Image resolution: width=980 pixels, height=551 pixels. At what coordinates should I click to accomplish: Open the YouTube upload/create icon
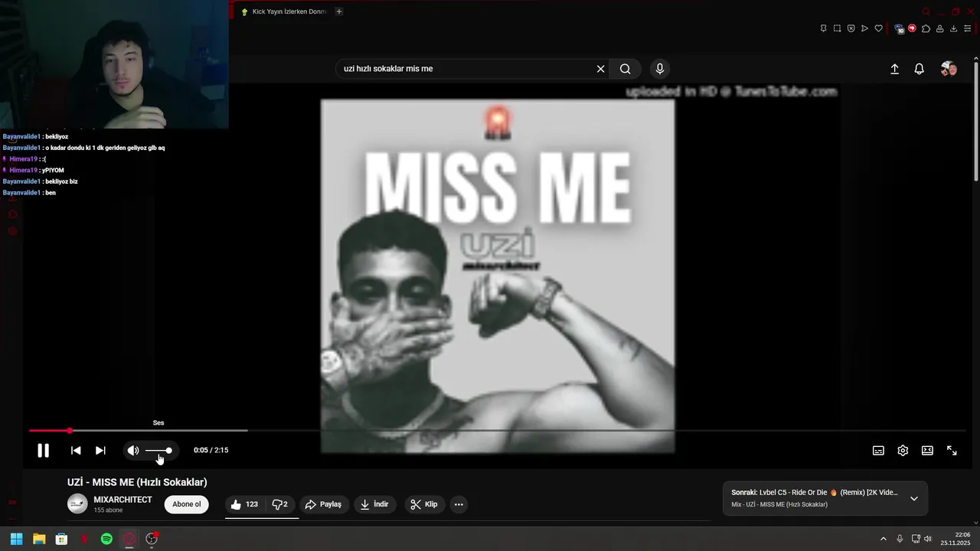click(894, 69)
